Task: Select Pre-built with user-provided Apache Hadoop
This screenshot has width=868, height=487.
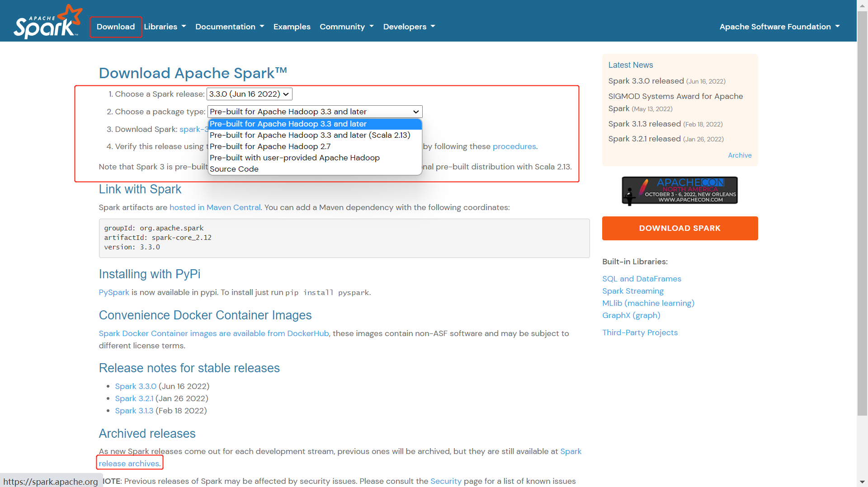Action: (315, 158)
